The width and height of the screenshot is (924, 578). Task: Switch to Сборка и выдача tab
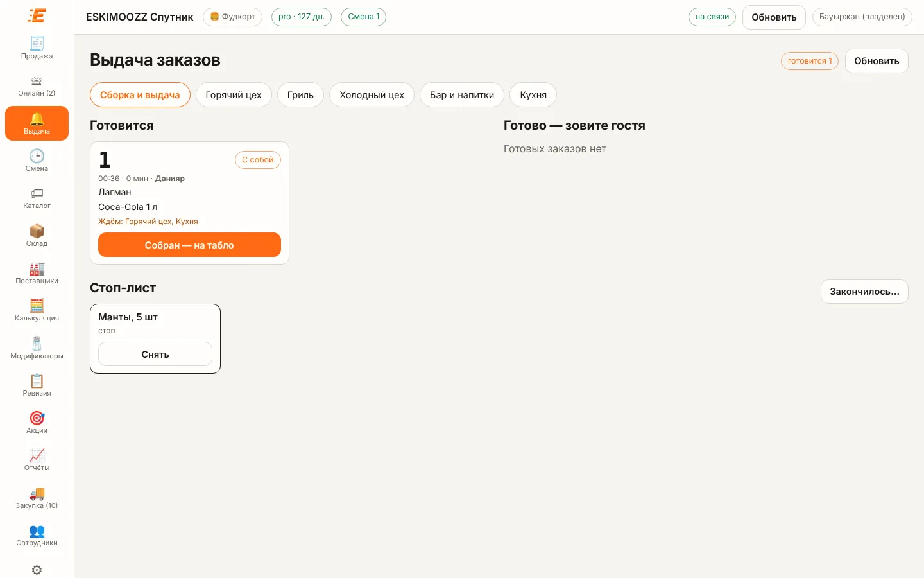[140, 95]
